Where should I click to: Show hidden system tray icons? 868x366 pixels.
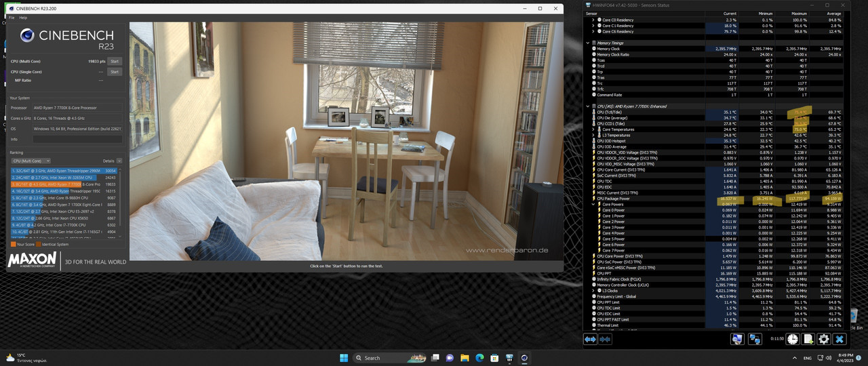(x=793, y=357)
